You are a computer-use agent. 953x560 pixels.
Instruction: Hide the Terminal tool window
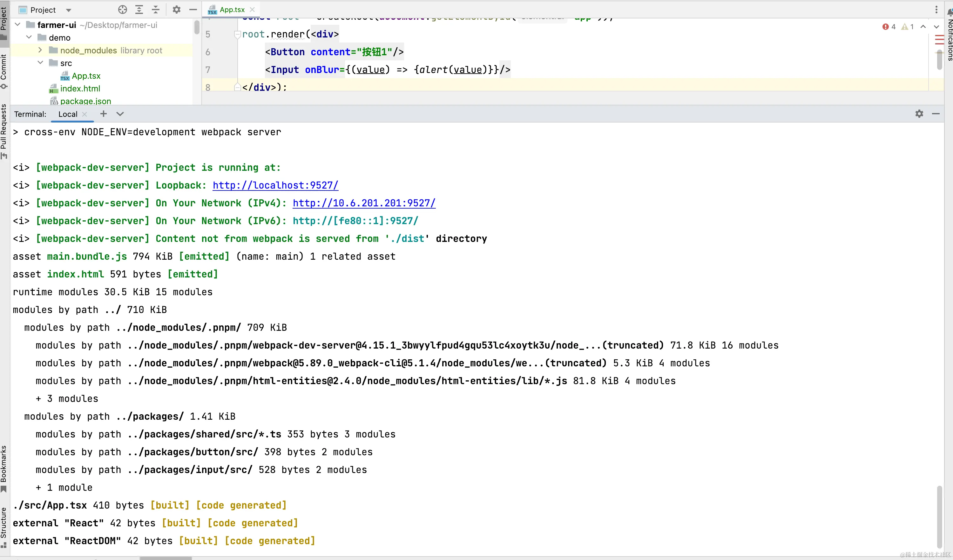(x=936, y=114)
